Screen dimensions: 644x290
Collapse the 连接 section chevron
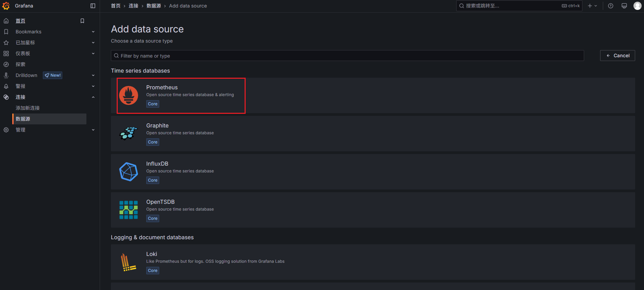point(93,97)
